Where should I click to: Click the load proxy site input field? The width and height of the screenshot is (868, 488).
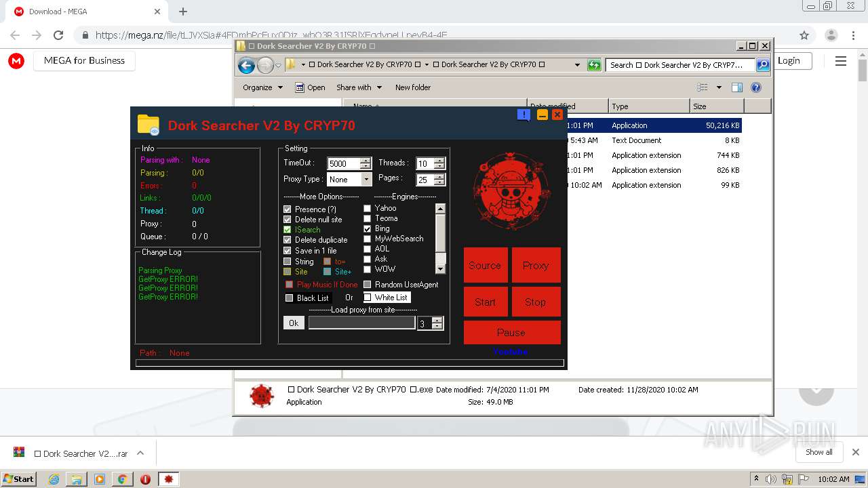point(361,323)
